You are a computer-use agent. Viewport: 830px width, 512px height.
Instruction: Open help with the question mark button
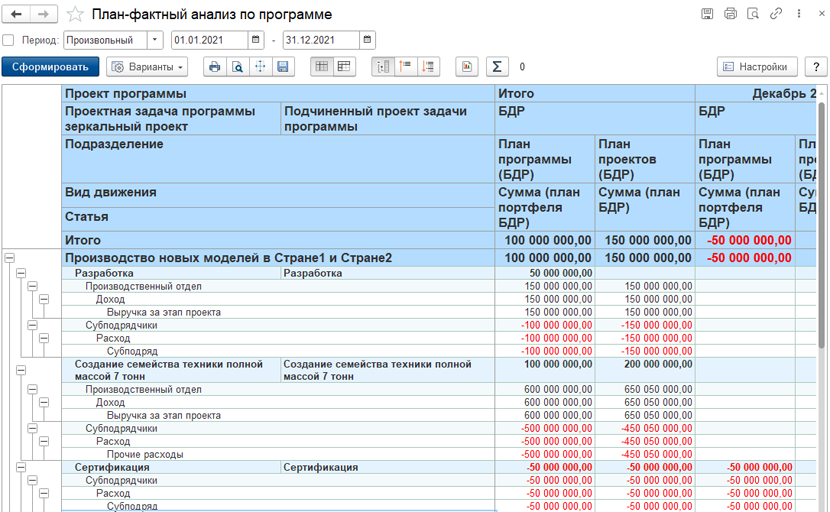pos(816,67)
